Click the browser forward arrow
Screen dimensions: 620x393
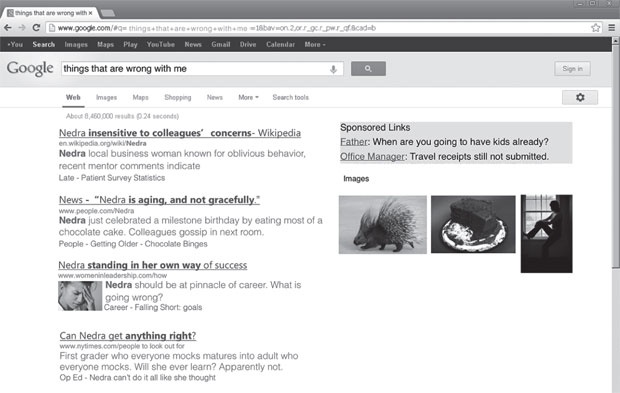click(x=22, y=28)
